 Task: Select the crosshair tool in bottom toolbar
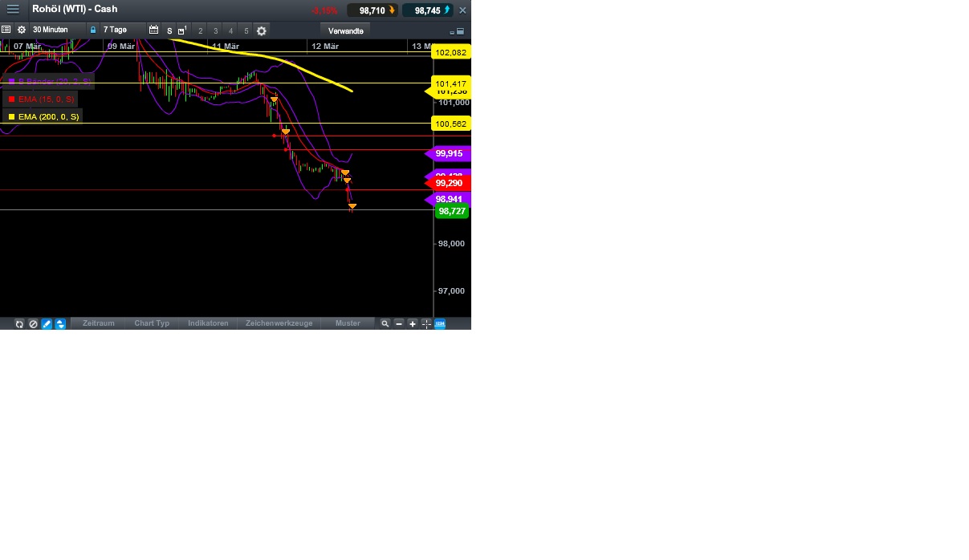point(425,324)
